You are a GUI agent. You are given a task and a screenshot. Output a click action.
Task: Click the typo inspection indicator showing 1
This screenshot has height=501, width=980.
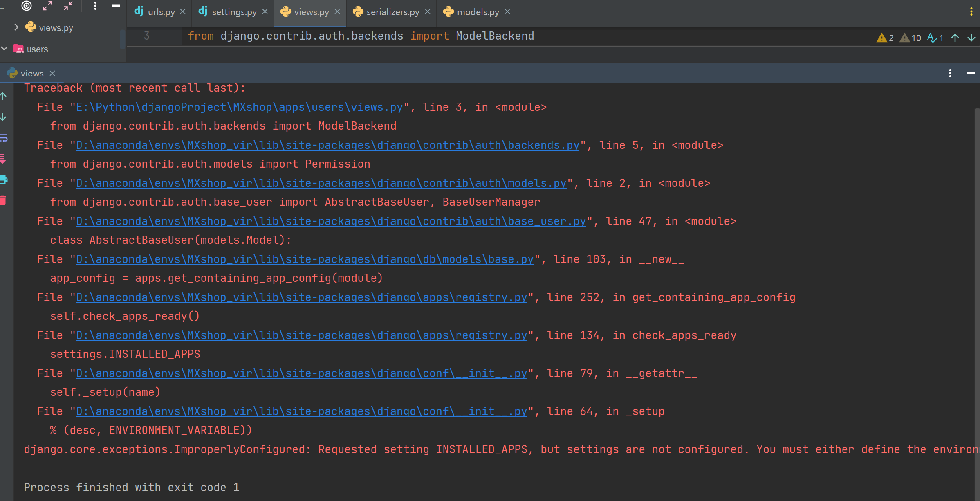click(935, 38)
